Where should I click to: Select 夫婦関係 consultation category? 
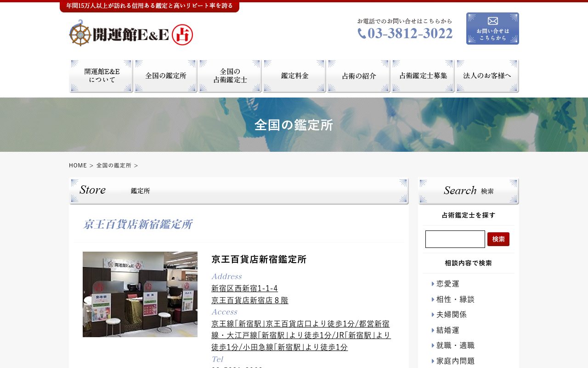coord(452,315)
